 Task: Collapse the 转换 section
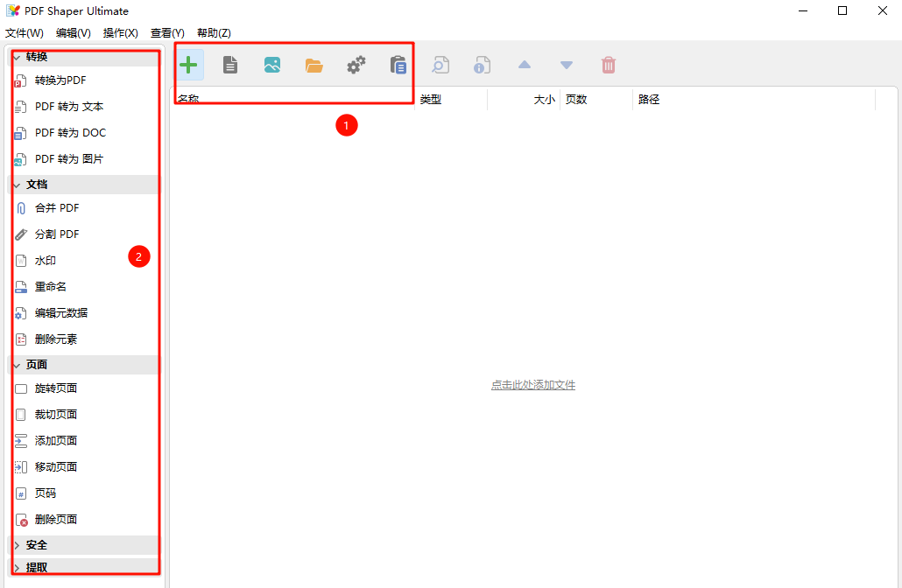(x=17, y=57)
